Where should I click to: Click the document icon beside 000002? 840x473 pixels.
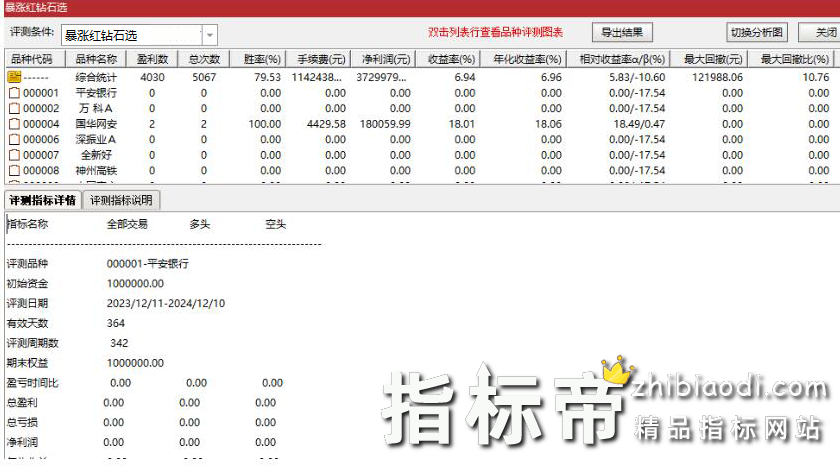coord(14,108)
